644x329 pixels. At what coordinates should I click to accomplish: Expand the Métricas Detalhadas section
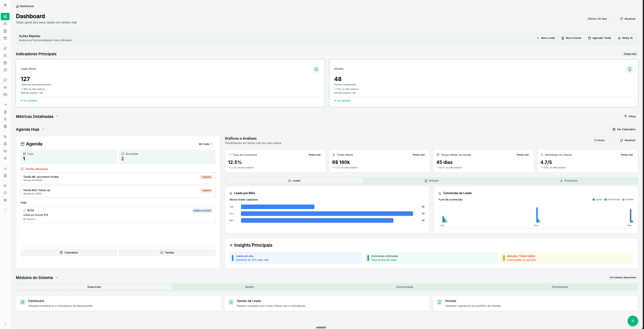57,117
